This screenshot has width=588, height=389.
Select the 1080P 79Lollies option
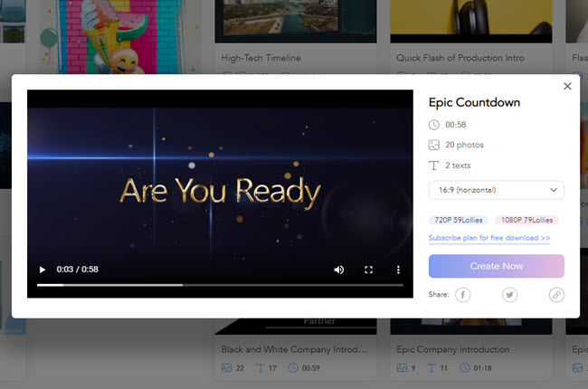(526, 220)
